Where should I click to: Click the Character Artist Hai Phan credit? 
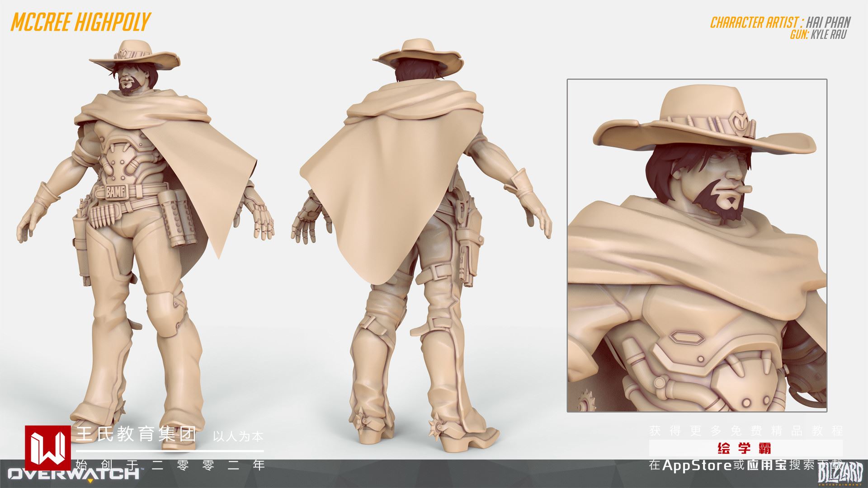pos(780,22)
